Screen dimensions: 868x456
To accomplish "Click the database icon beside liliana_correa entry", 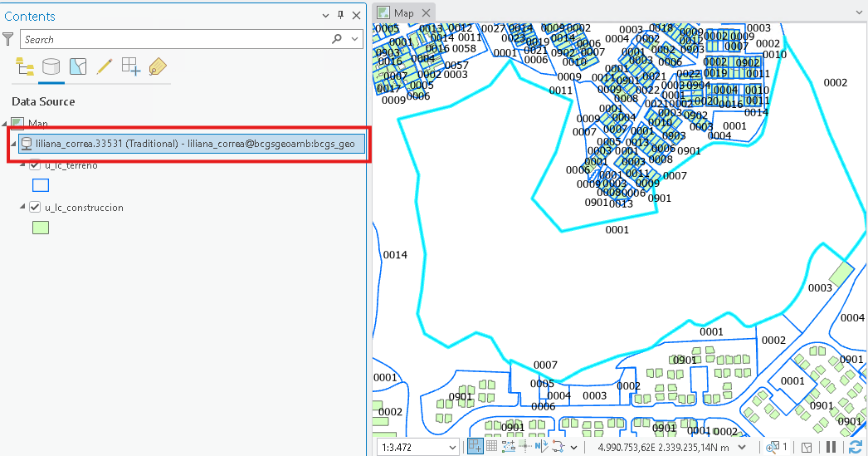I will point(26,144).
